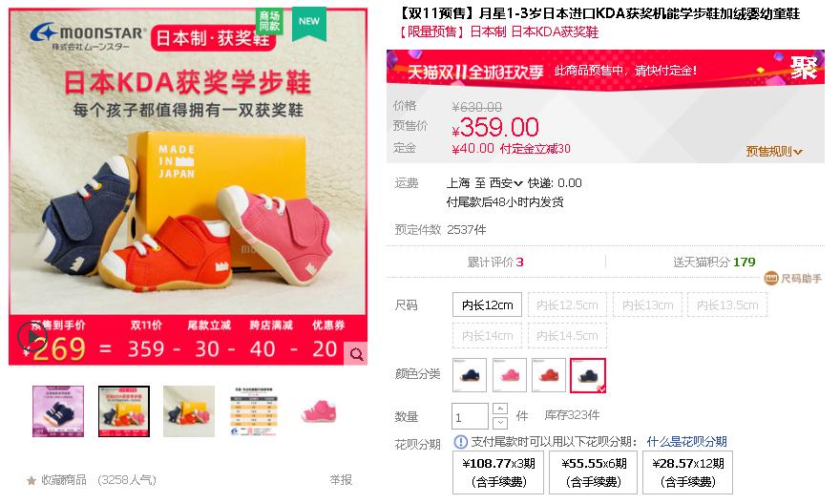Select 3期 installment option ¥108.77
840x504 pixels.
click(x=498, y=472)
